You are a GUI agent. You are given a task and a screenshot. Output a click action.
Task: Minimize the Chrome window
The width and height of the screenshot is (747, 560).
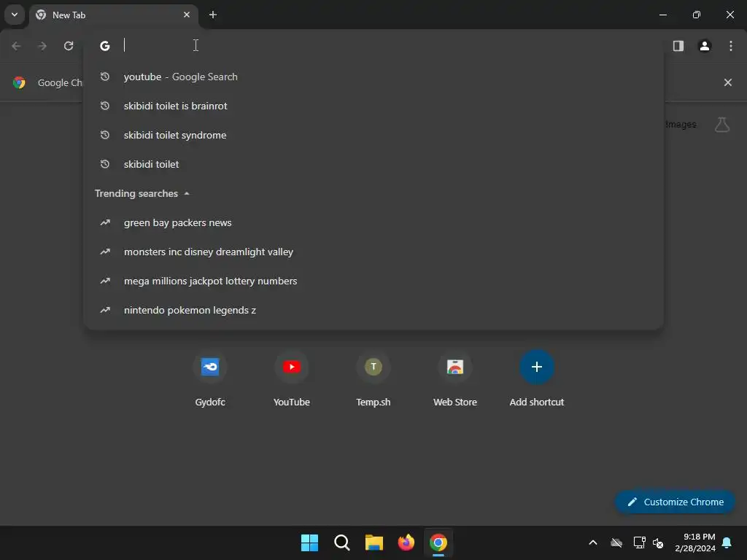pyautogui.click(x=662, y=15)
